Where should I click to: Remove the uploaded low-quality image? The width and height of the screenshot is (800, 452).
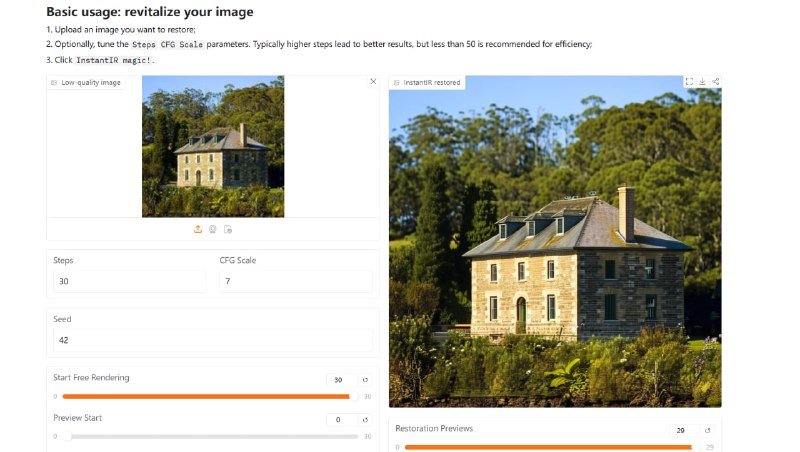tap(373, 81)
